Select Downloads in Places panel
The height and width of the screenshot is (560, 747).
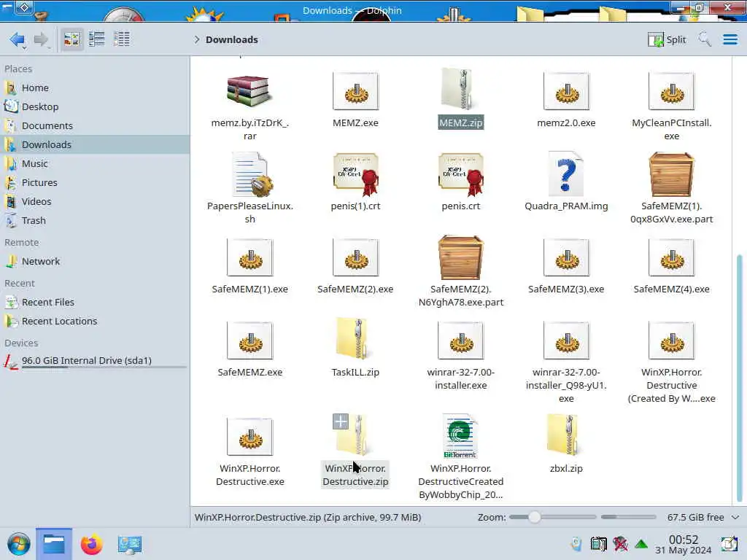[95, 144]
